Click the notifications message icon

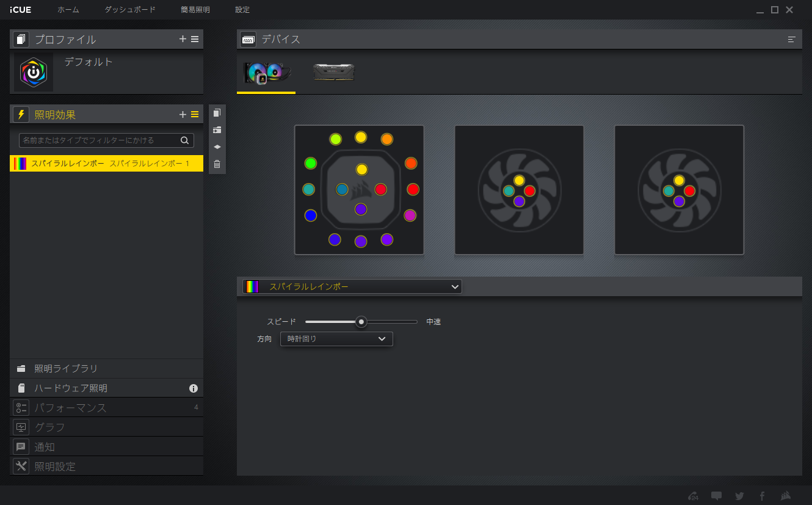point(21,447)
